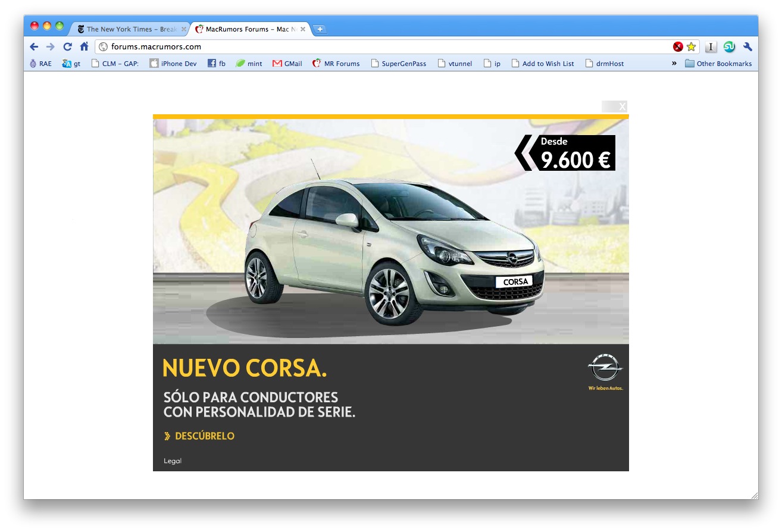Open the mint bookmark

click(249, 64)
